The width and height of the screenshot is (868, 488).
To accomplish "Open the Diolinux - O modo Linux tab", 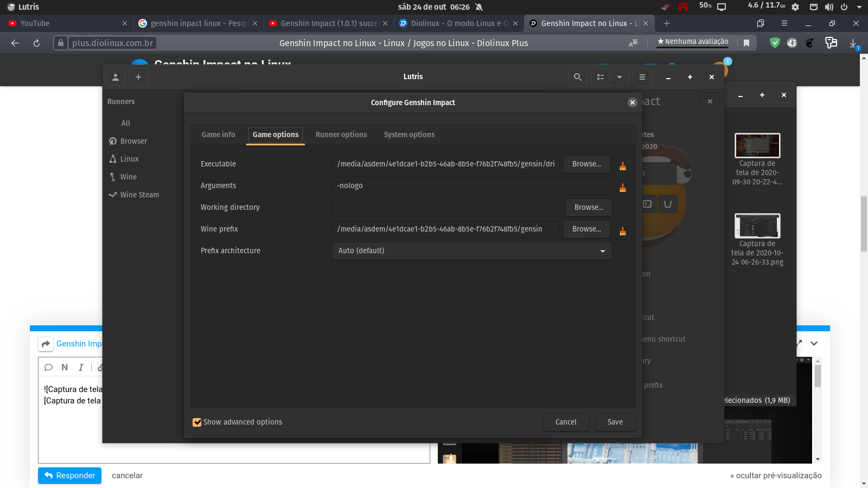I will tap(458, 23).
